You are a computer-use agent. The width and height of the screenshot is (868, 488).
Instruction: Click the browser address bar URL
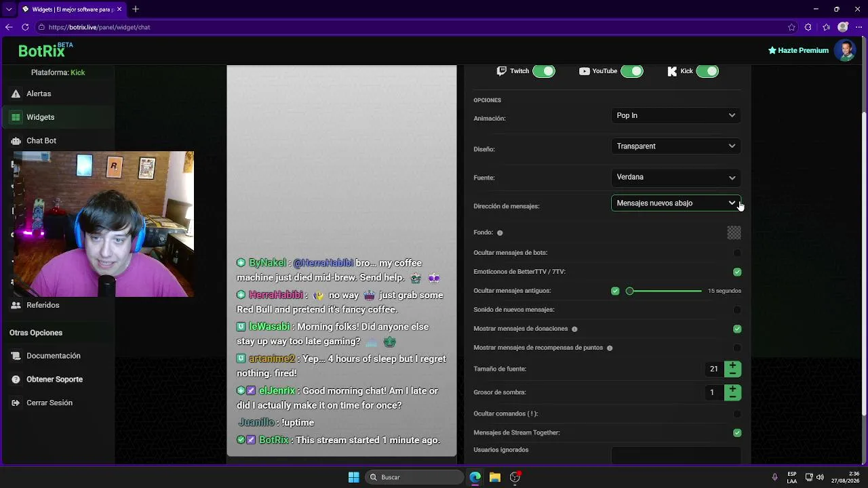coord(99,27)
